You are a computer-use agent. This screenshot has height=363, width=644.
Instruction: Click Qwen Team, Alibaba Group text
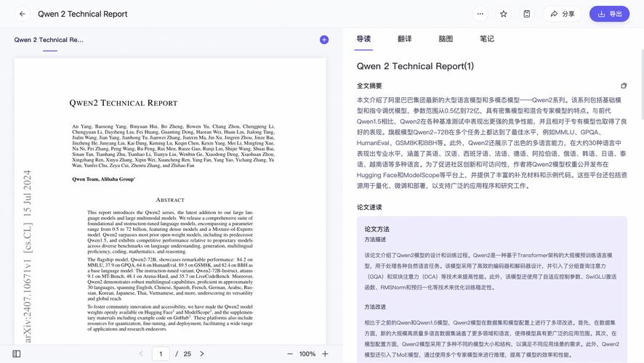103,179
